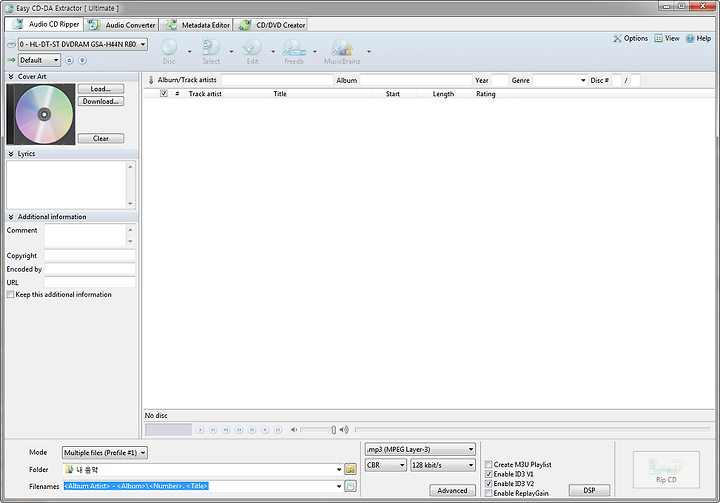Image resolution: width=720 pixels, height=503 pixels.
Task: Open the Genre dropdown
Action: (x=560, y=80)
